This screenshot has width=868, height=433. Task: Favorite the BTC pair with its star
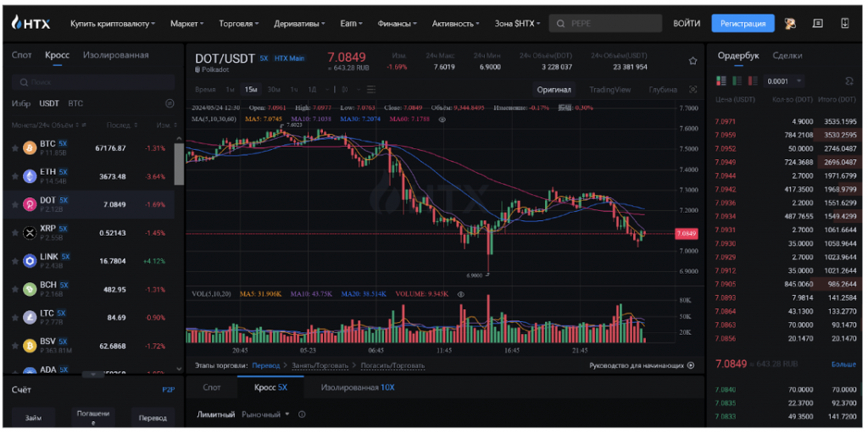[x=14, y=147]
